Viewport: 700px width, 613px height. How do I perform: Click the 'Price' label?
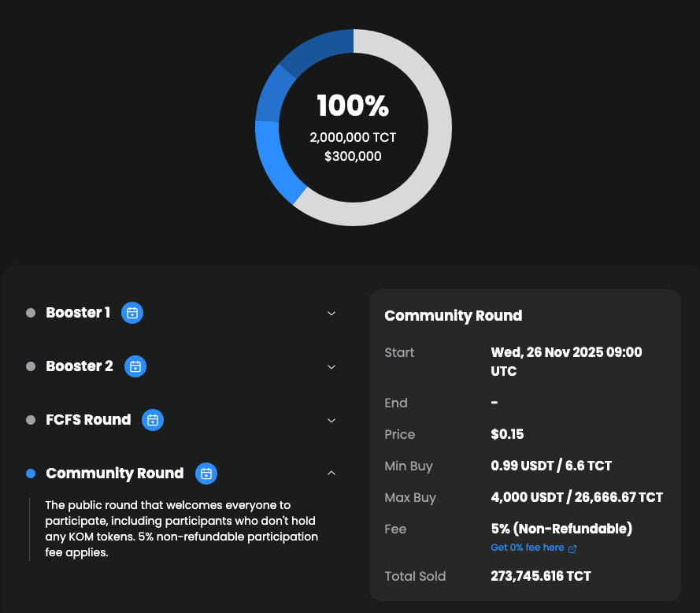coord(400,434)
